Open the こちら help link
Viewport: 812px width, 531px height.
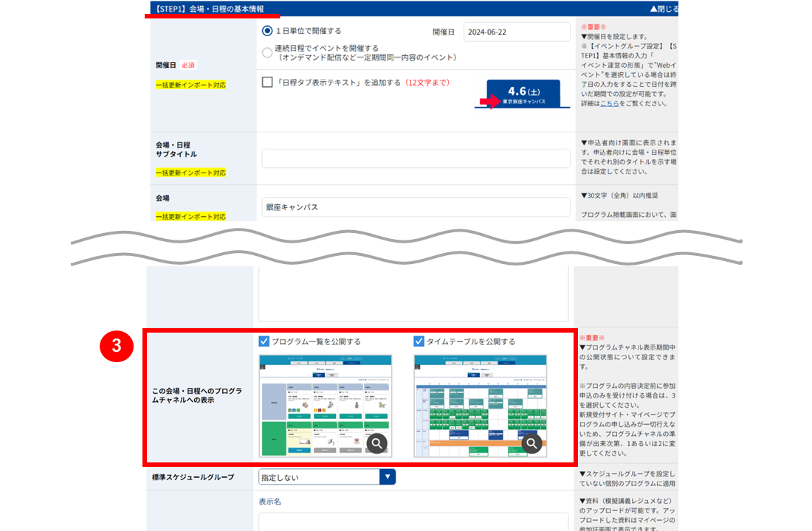click(610, 103)
